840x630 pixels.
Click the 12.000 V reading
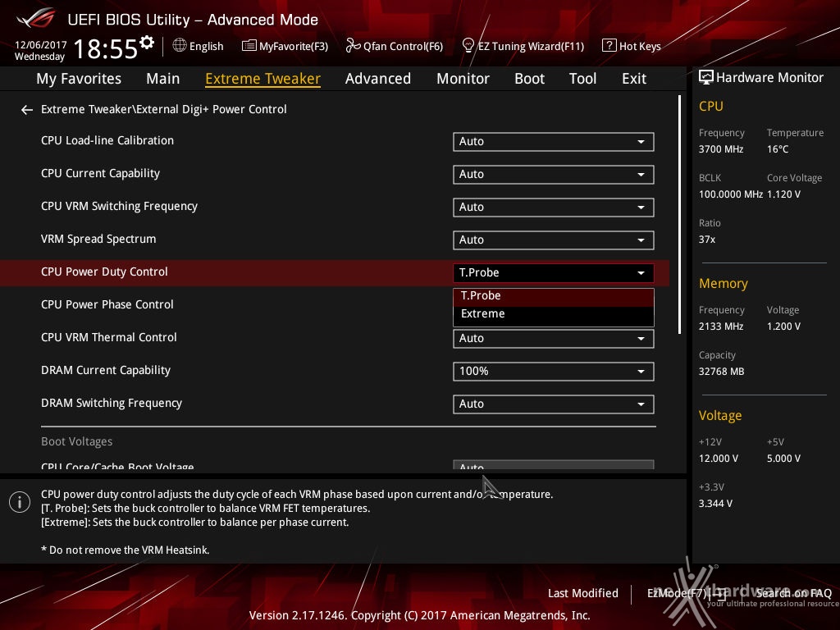click(719, 459)
